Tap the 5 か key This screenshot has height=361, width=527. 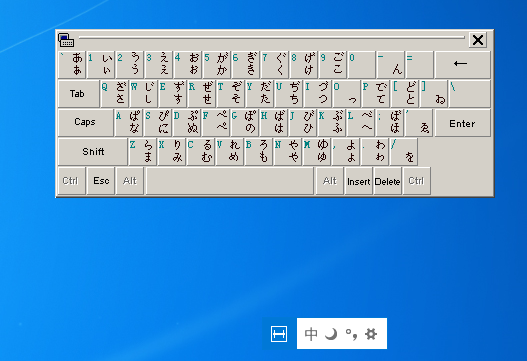217,64
